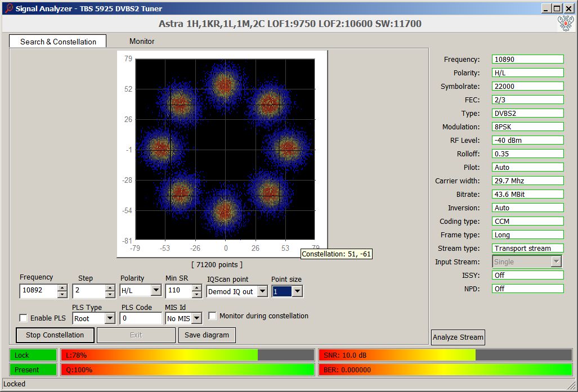
Task: Click the Modulation value 8PSK
Action: (x=527, y=127)
